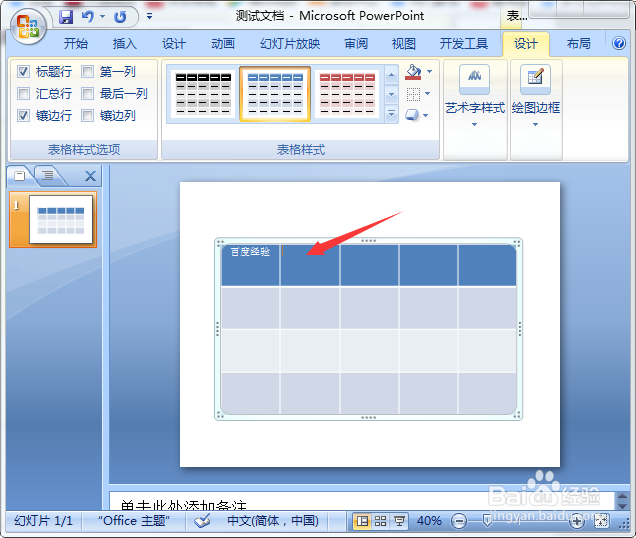This screenshot has width=636, height=538.
Task: Click the language 中文(简体，中国) indicator
Action: (273, 521)
